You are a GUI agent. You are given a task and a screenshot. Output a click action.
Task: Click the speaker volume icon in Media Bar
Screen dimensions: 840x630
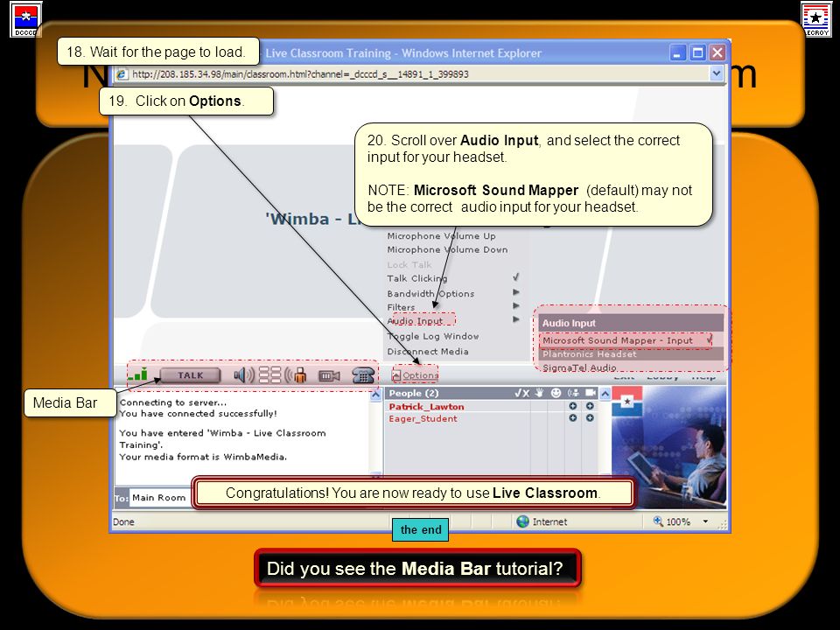[x=244, y=375]
